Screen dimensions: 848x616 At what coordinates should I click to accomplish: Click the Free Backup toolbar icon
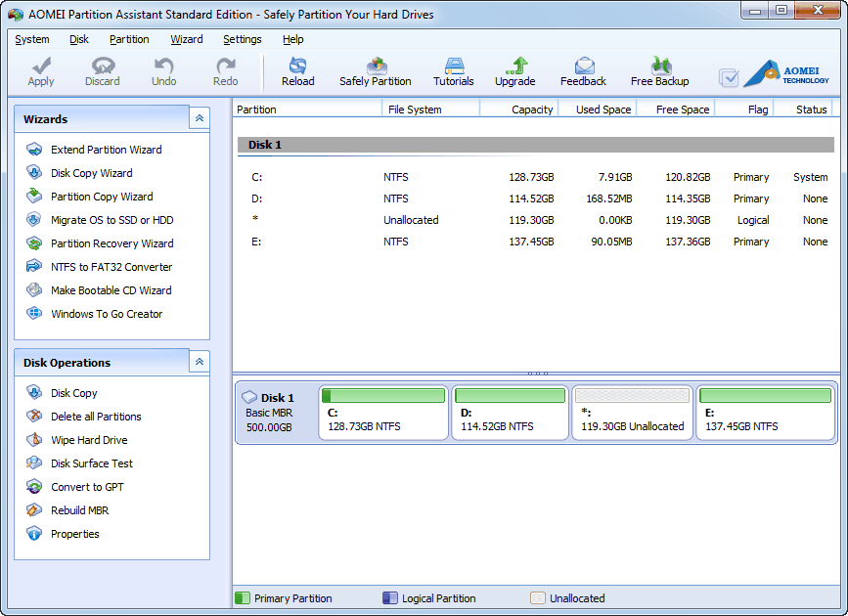click(661, 66)
